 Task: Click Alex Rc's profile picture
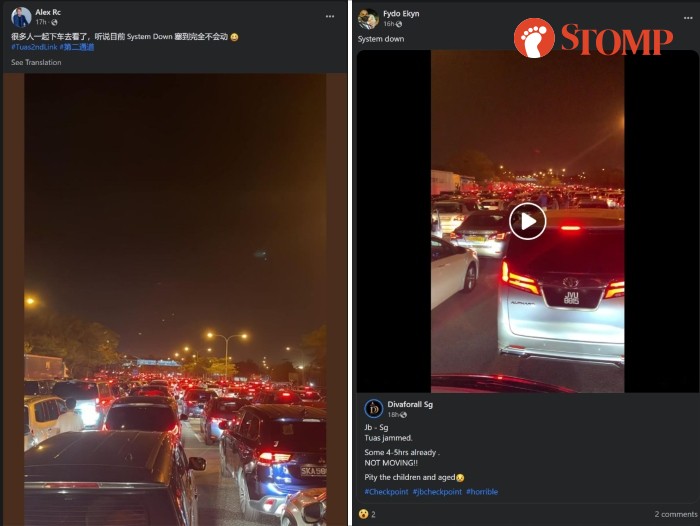[x=21, y=17]
